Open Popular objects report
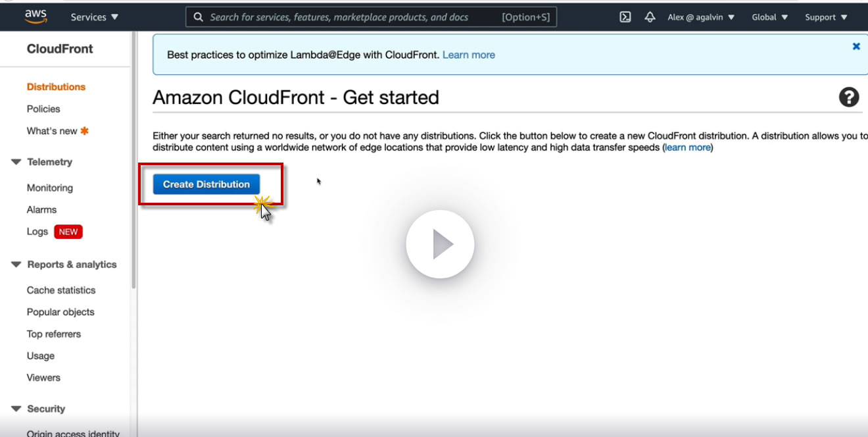Viewport: 868px width, 437px height. point(60,312)
